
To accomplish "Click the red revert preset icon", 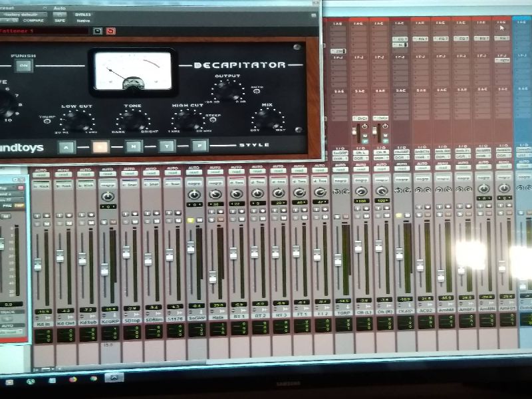I will pos(110,31).
